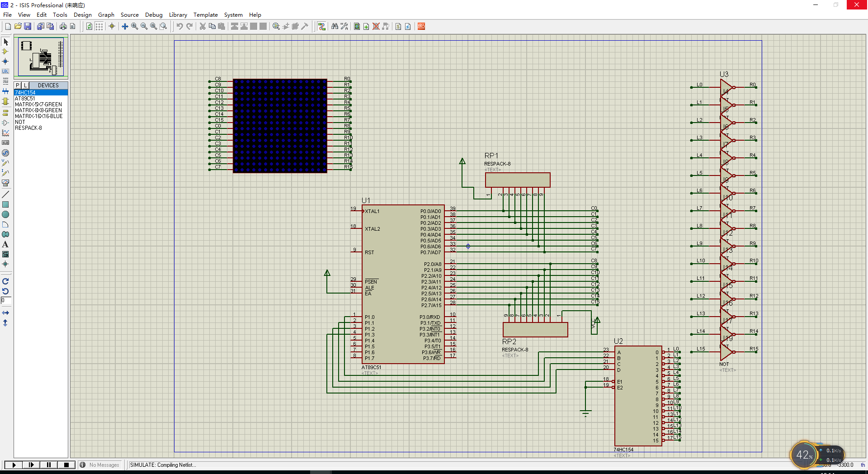Select the Component mode tool

click(x=5, y=52)
